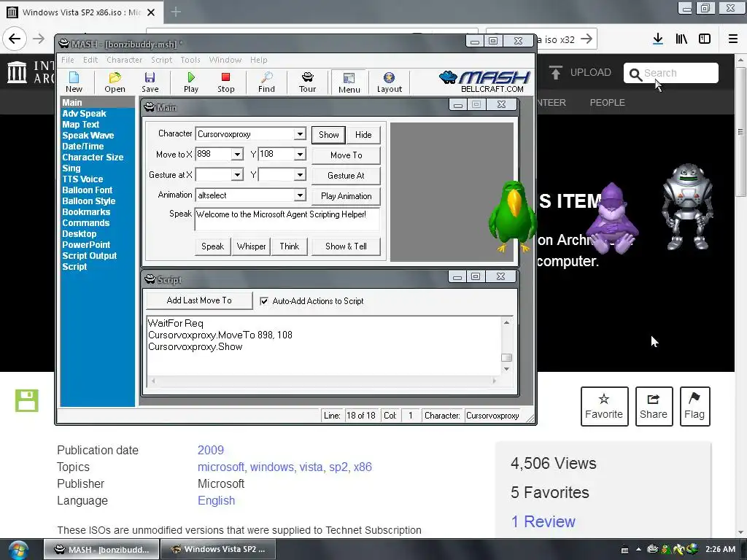
Task: Open the Character menu
Action: coord(124,60)
